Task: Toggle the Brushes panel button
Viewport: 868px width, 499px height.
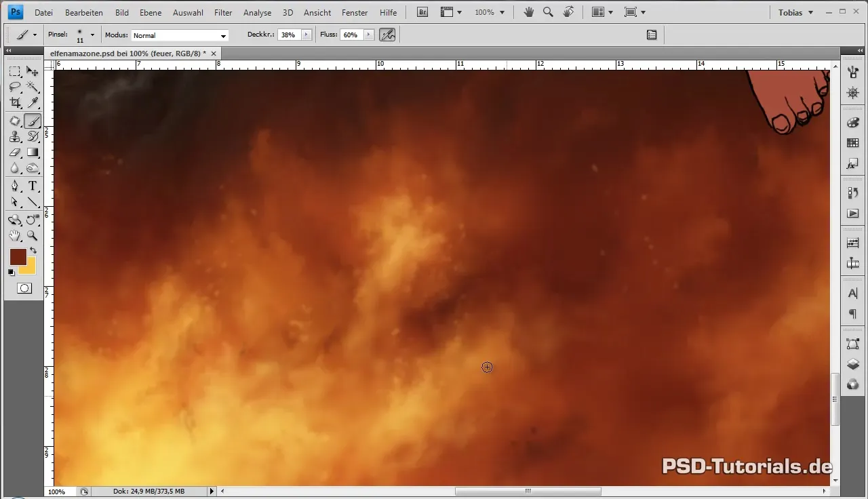Action: coord(652,35)
